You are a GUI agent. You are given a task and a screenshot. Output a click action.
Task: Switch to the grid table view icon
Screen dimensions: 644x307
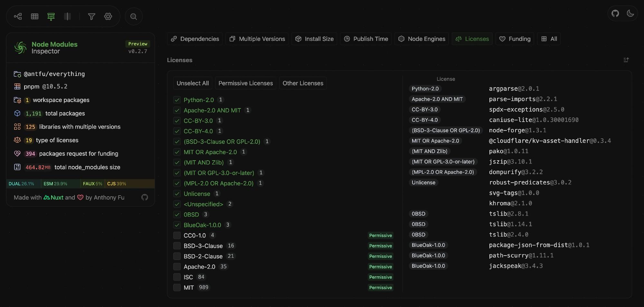coord(35,16)
